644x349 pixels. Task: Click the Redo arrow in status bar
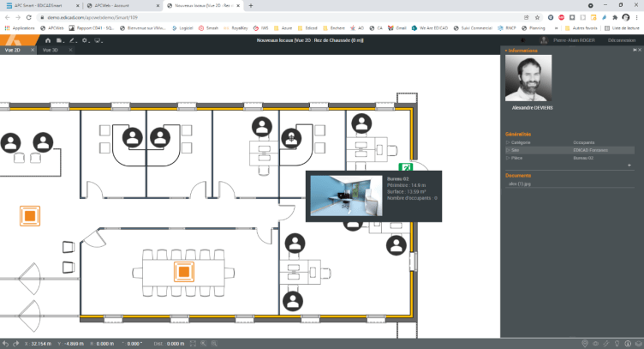click(x=16, y=344)
